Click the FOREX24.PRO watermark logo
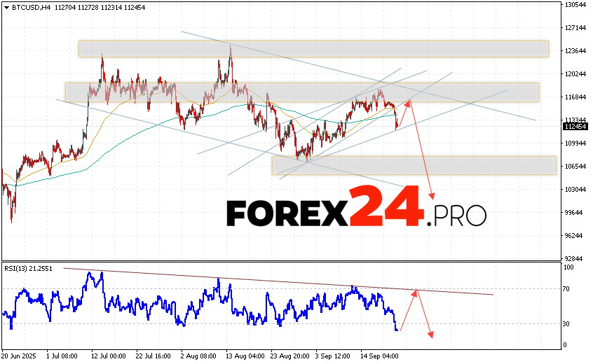The width and height of the screenshot is (593, 364). 355,206
